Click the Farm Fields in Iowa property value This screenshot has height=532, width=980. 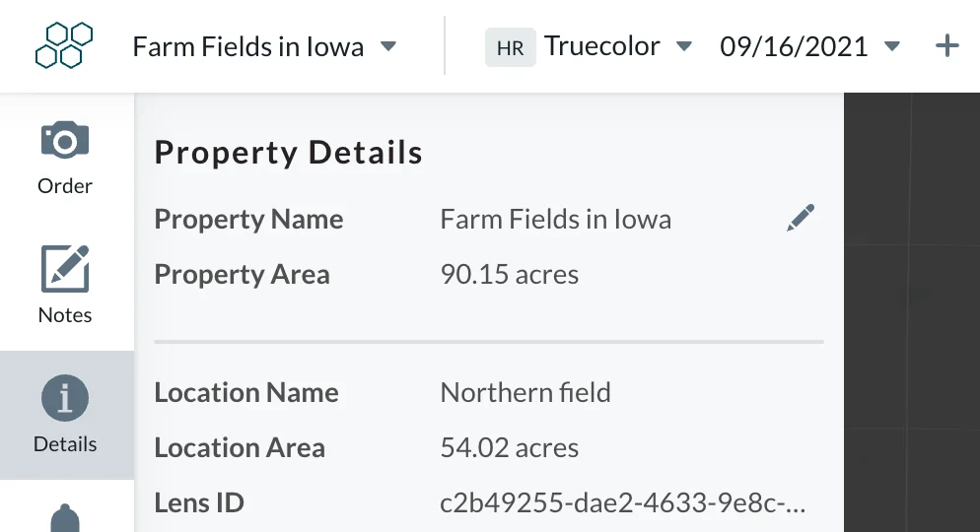[x=556, y=219]
